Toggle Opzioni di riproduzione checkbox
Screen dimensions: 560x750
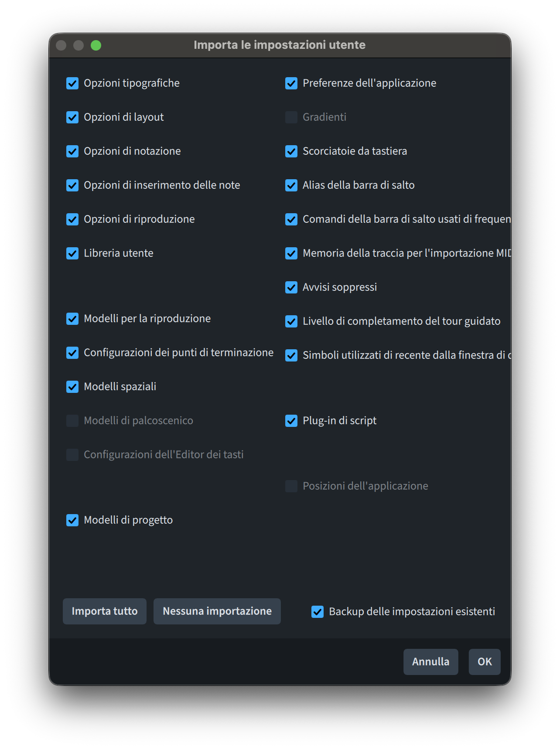click(x=72, y=219)
